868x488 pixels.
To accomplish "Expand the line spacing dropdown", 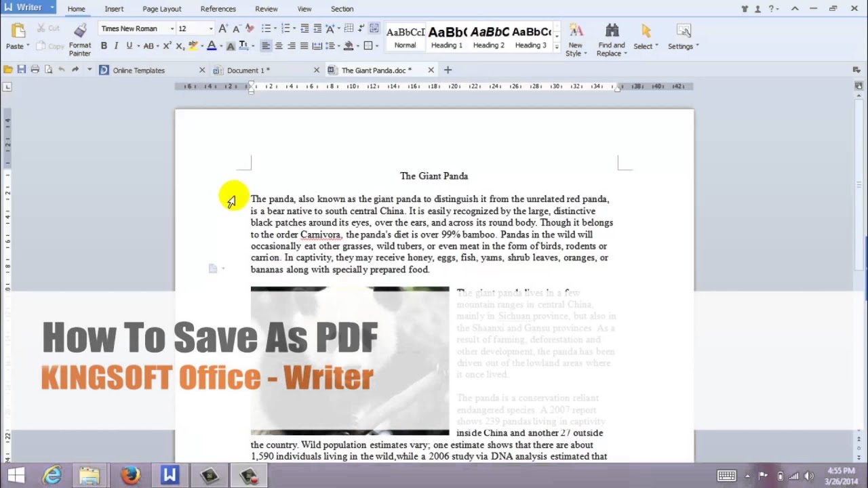I will 339,46.
